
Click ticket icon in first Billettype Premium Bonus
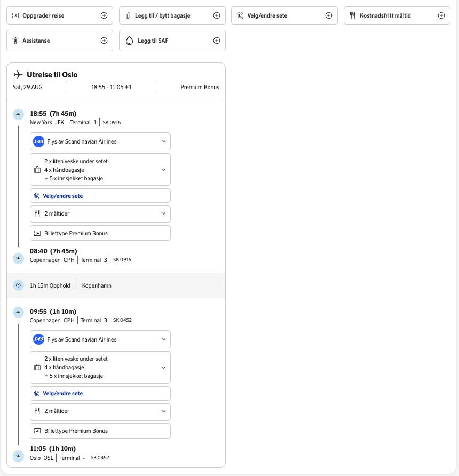coord(37,233)
